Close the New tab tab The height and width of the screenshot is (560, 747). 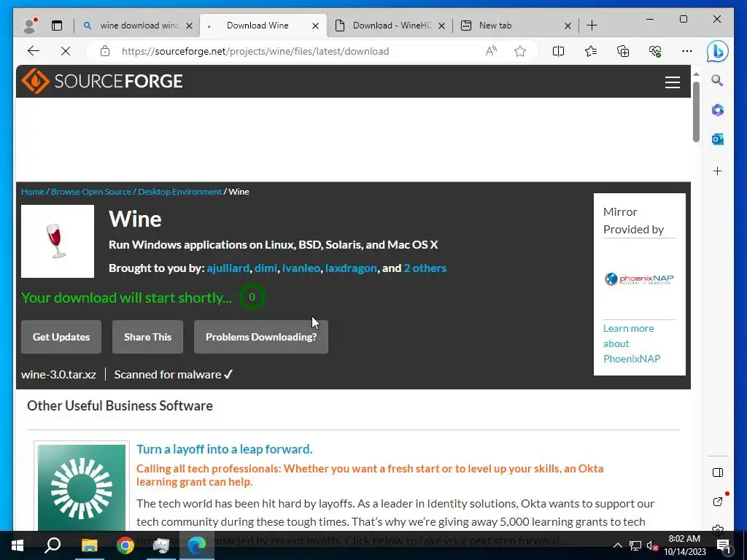(568, 26)
